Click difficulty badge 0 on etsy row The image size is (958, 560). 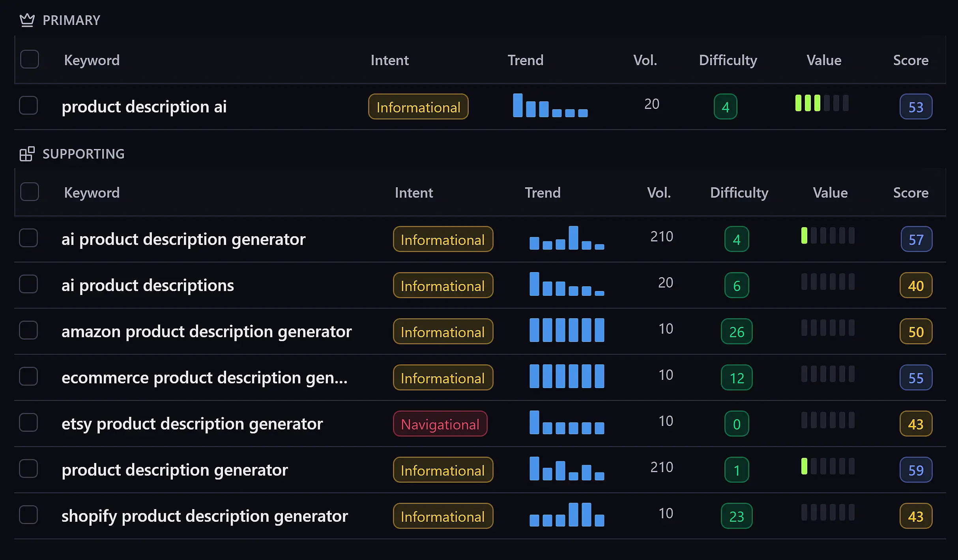coord(737,424)
